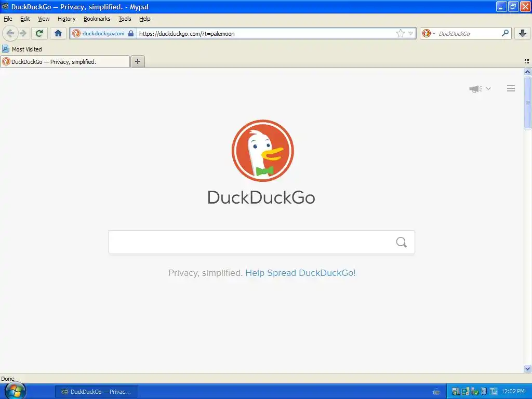Screen dimensions: 532x399
Task: Open the Downloads arrow button
Action: coord(523,33)
